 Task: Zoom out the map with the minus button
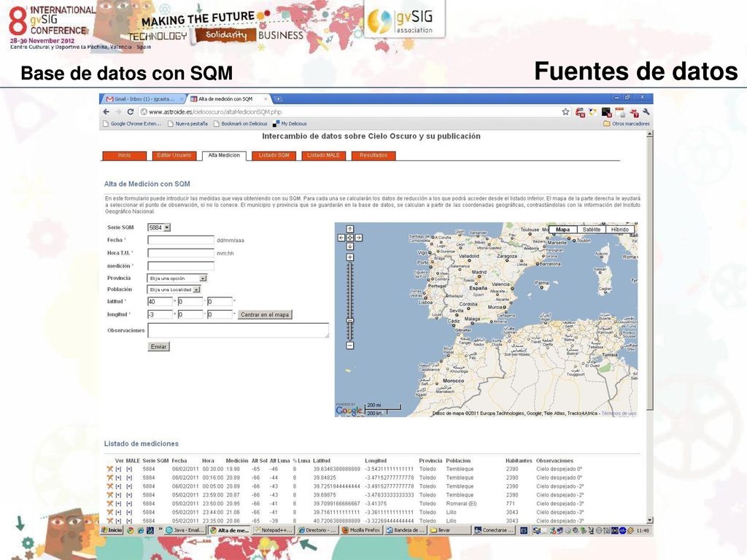[349, 345]
